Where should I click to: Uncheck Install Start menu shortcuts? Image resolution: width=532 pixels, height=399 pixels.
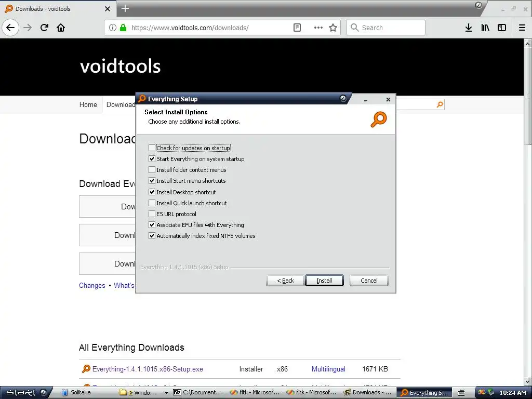tap(152, 181)
